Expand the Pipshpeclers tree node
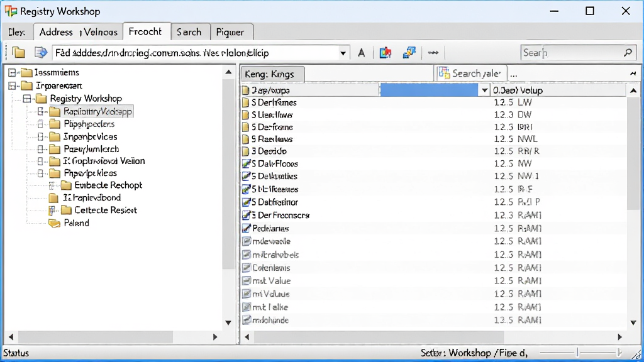 pyautogui.click(x=40, y=124)
